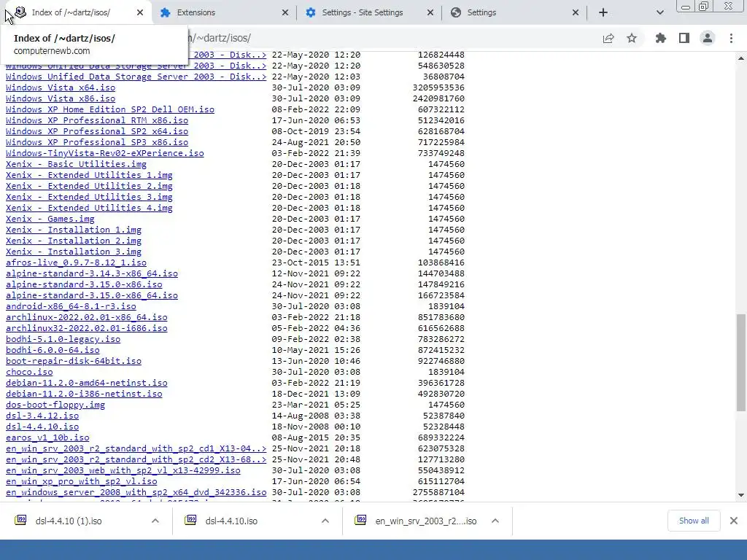This screenshot has height=560, width=747.
Task: Open Xenix - Games.img link
Action: (50, 219)
